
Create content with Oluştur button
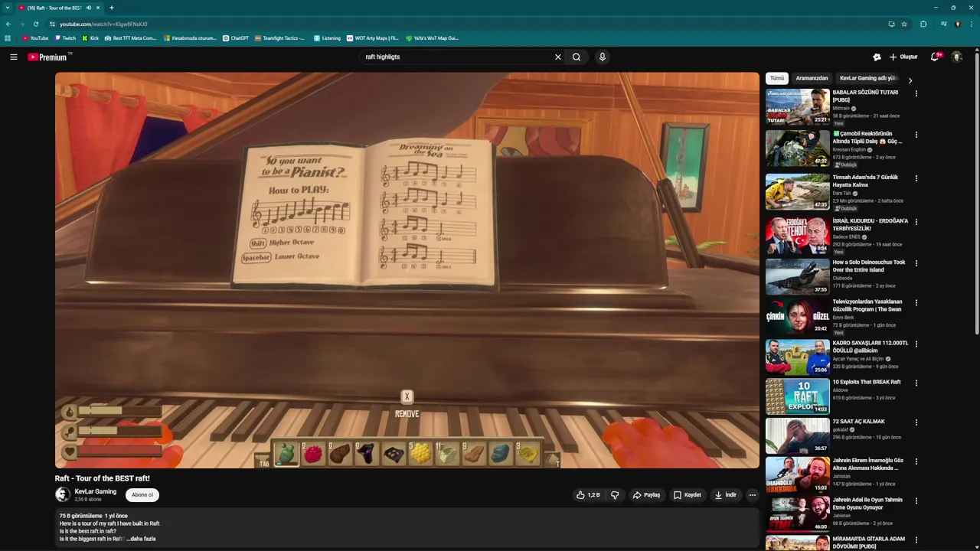903,57
